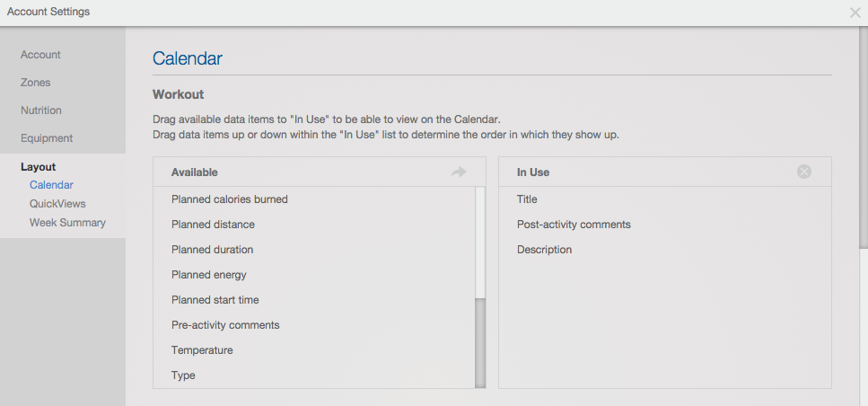Go to Nutrition settings

click(41, 110)
